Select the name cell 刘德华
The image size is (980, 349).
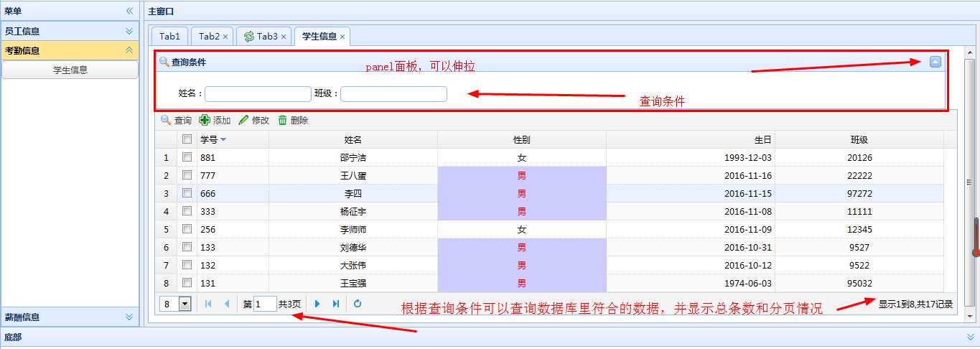click(353, 247)
